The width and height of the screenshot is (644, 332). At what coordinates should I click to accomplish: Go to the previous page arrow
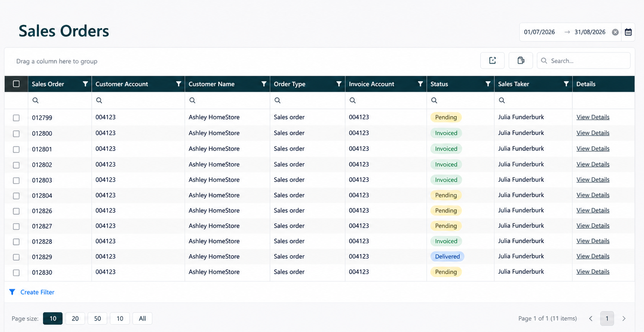[591, 318]
